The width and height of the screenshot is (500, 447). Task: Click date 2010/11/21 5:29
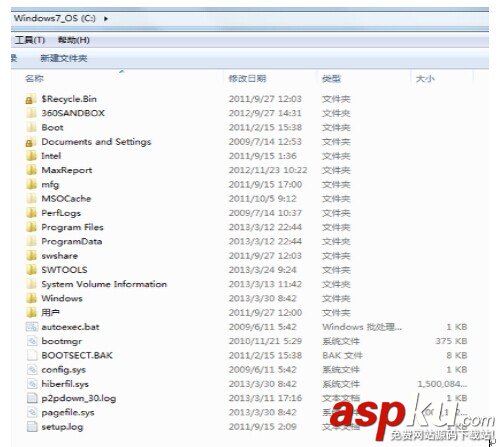click(x=265, y=341)
